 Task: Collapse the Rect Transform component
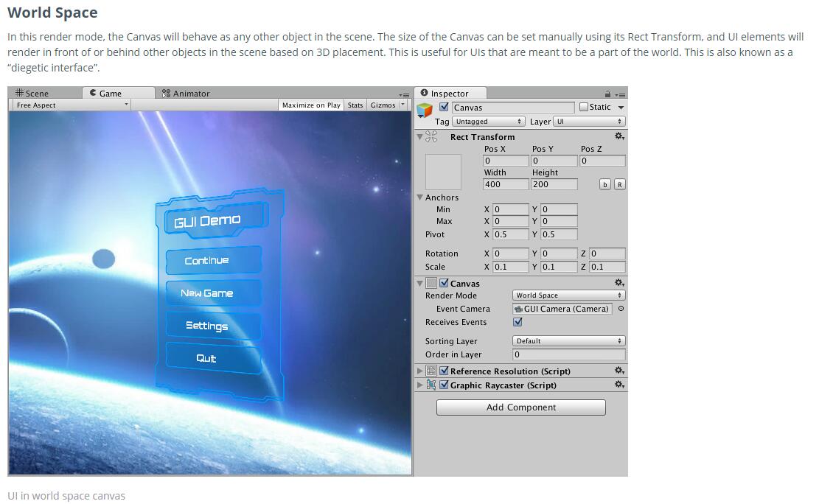click(x=419, y=137)
